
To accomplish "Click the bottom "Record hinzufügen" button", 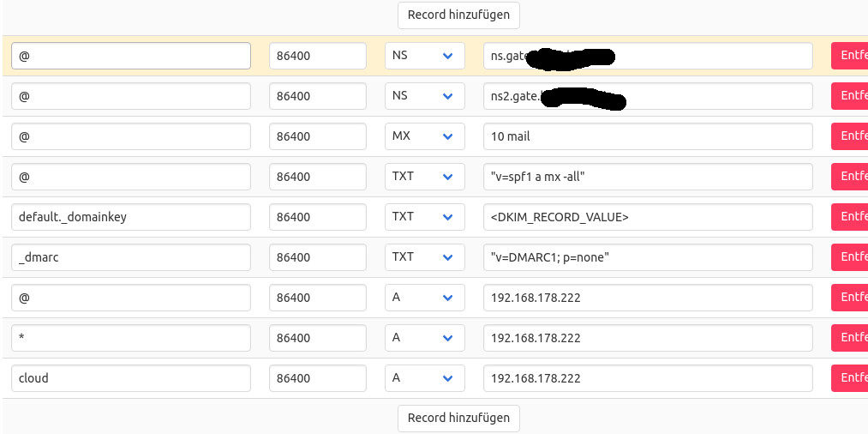I will (458, 418).
